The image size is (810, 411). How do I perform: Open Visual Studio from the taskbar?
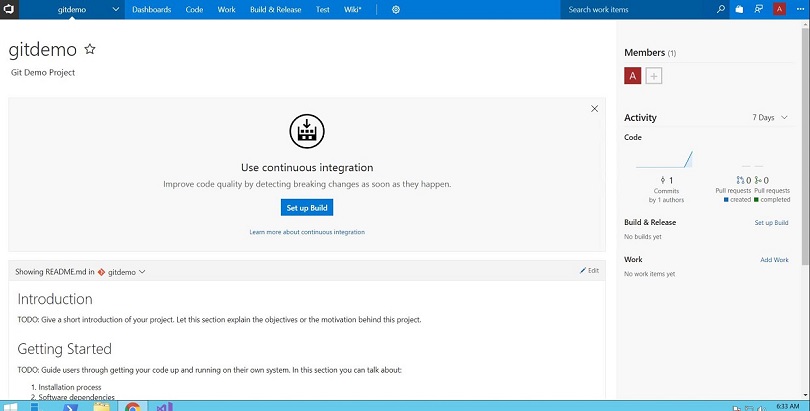(x=164, y=407)
